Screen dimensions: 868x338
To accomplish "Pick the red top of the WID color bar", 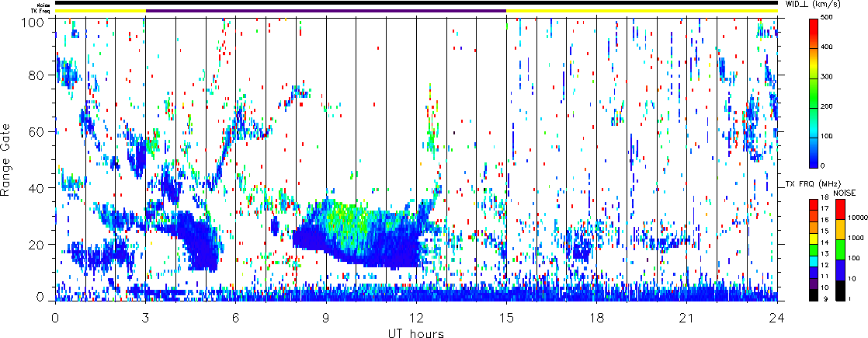I will point(813,28).
